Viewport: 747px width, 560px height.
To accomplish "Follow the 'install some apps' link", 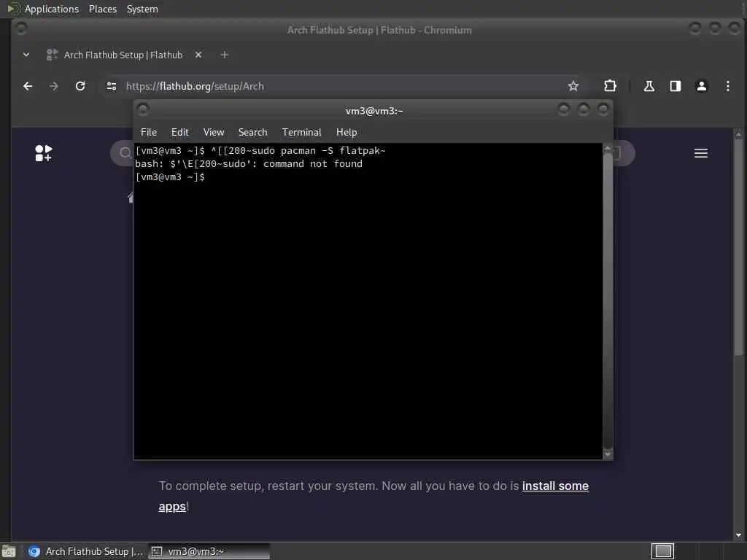I will [x=555, y=486].
